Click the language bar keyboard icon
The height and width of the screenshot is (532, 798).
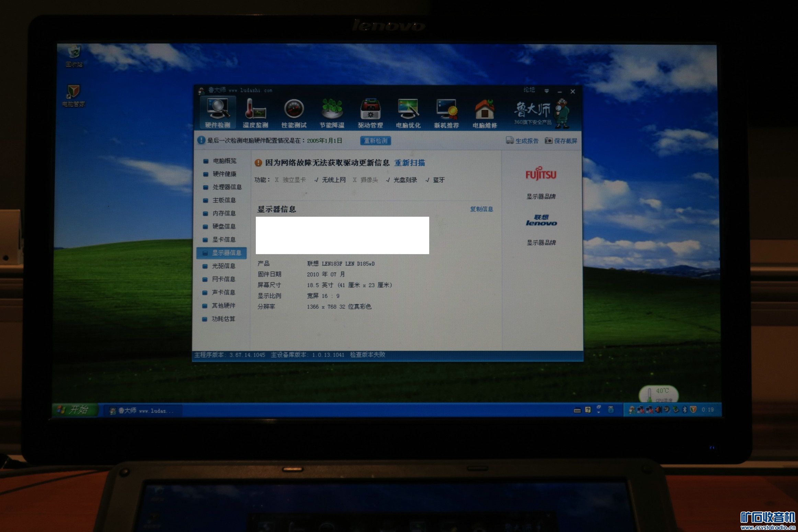click(x=577, y=410)
